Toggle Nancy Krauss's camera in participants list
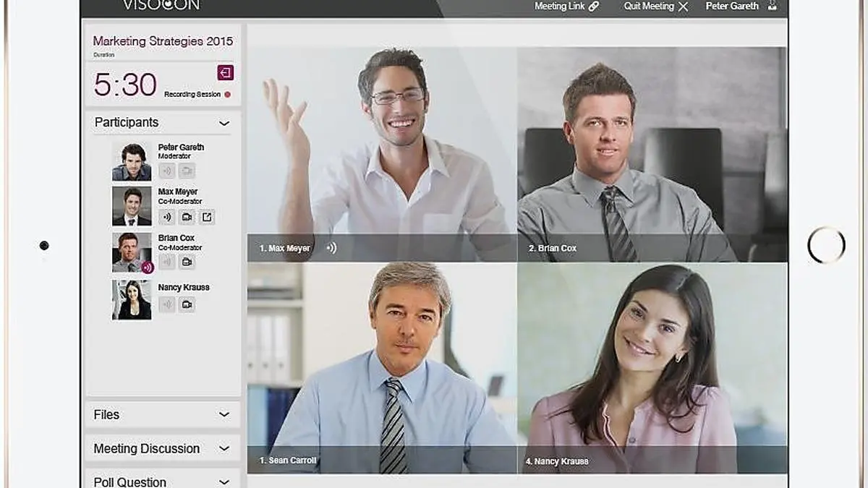Image resolution: width=868 pixels, height=488 pixels. click(187, 305)
